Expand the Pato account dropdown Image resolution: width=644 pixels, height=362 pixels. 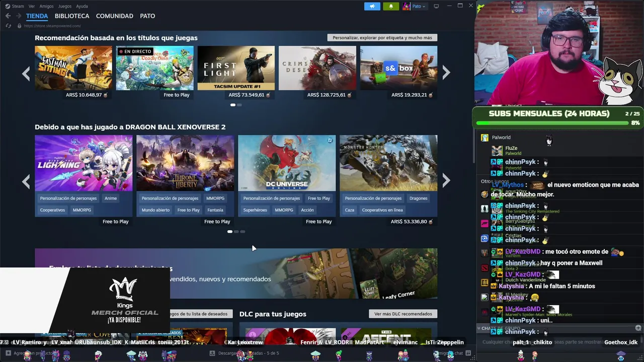[419, 6]
